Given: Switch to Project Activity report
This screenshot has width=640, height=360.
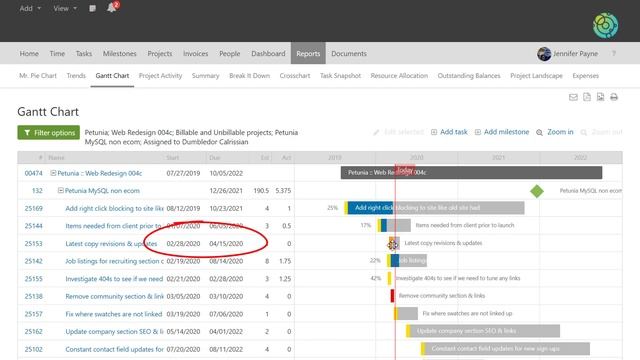Looking at the screenshot, I should (160, 76).
